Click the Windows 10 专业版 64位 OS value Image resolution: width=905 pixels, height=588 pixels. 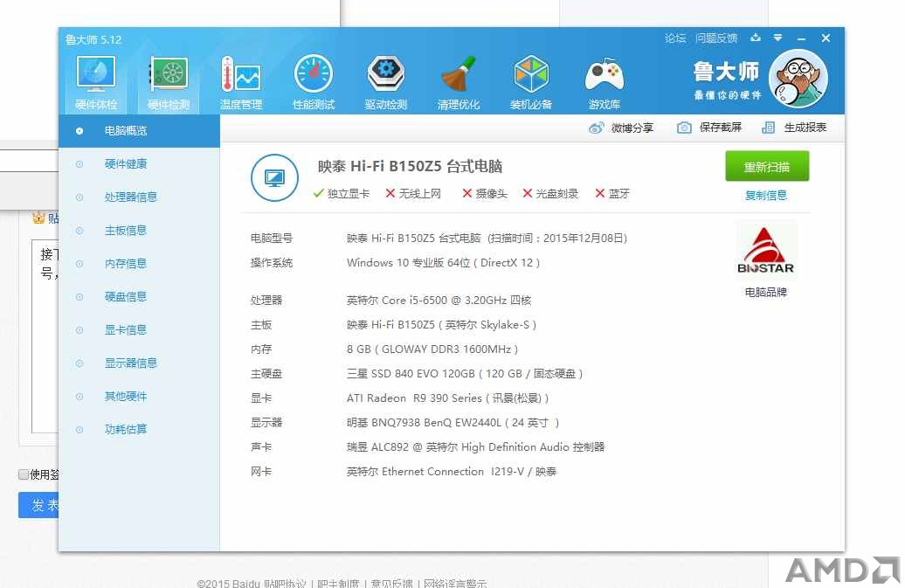click(x=443, y=263)
